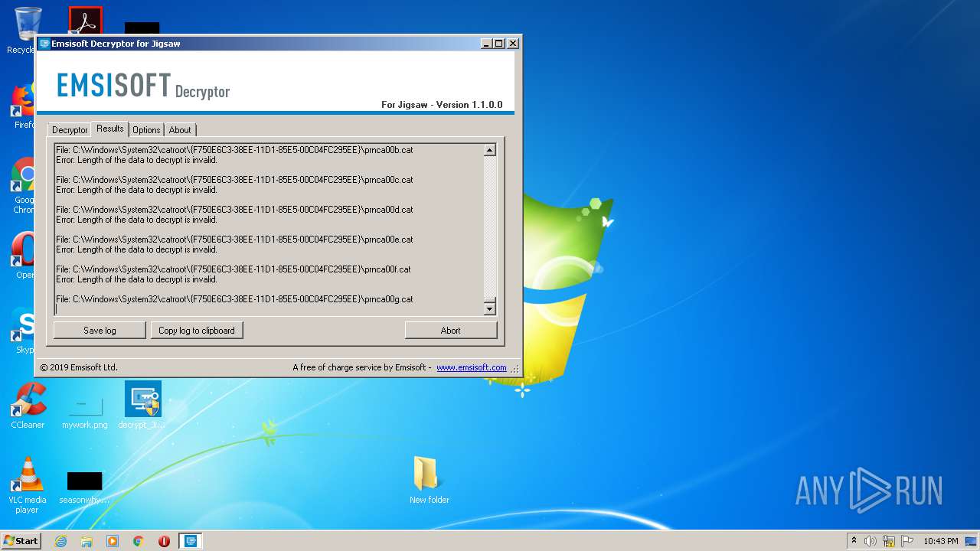Click Copy log to clipboard
Screen dimensions: 980x551
pos(197,330)
